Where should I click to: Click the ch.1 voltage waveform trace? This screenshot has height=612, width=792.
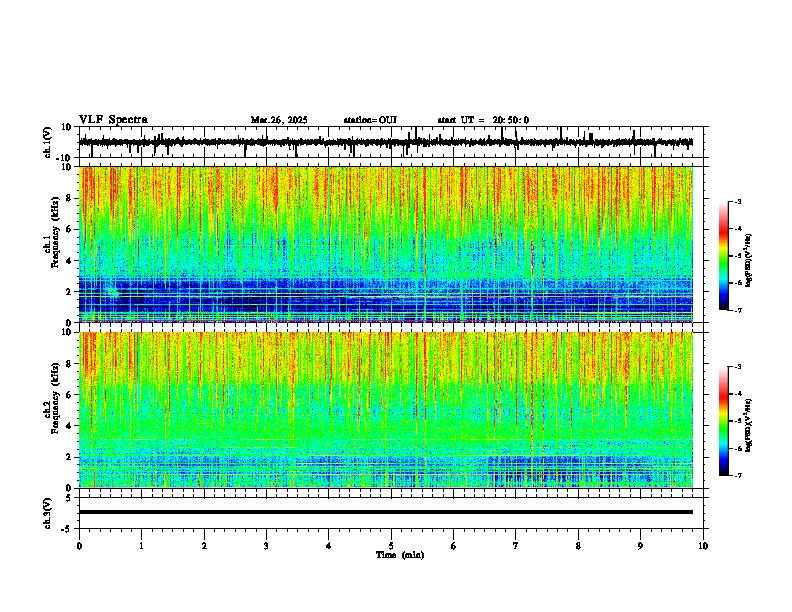click(386, 142)
